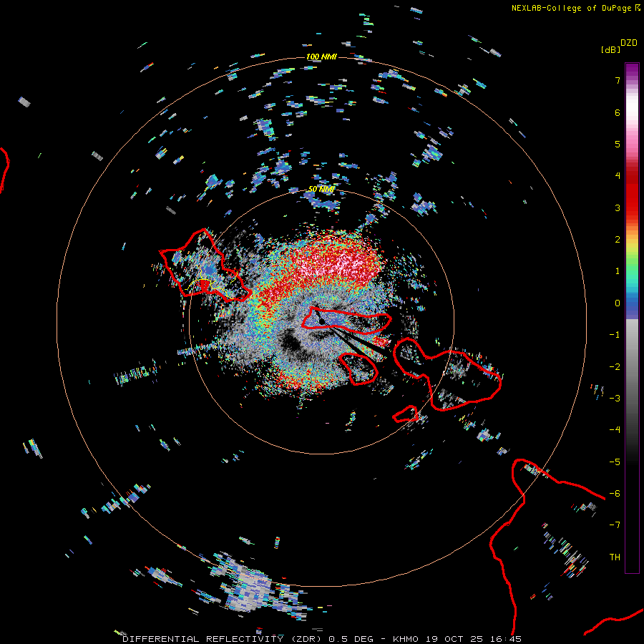Click the 0 value on the dB scale

(618, 303)
